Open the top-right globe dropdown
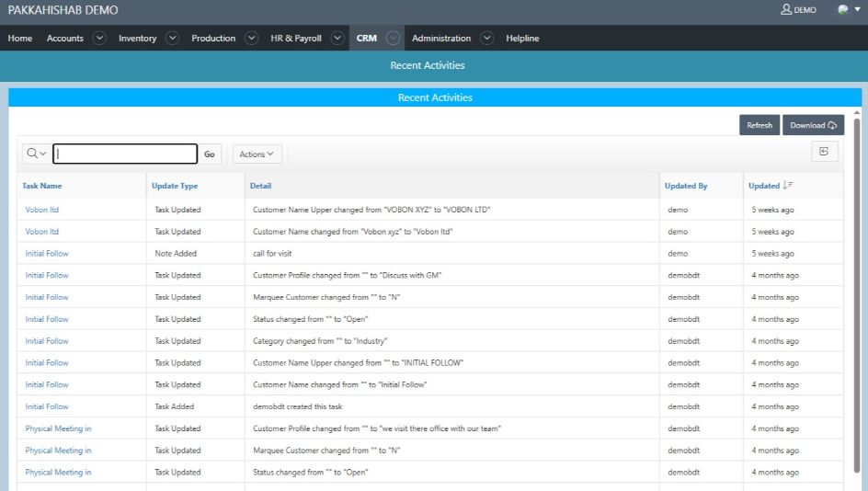This screenshot has height=491, width=868. pos(850,9)
